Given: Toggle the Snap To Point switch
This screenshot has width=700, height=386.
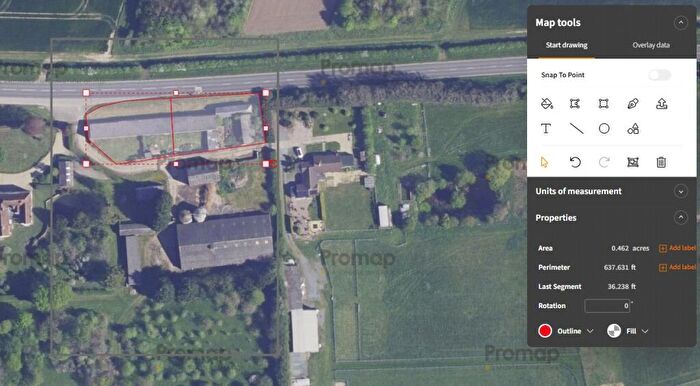Looking at the screenshot, I should coord(659,75).
